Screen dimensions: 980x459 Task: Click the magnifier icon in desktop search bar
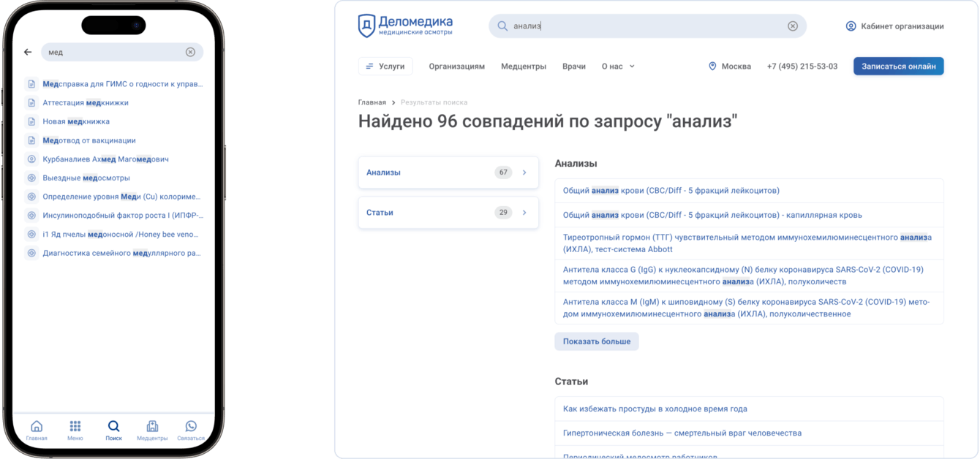(502, 26)
